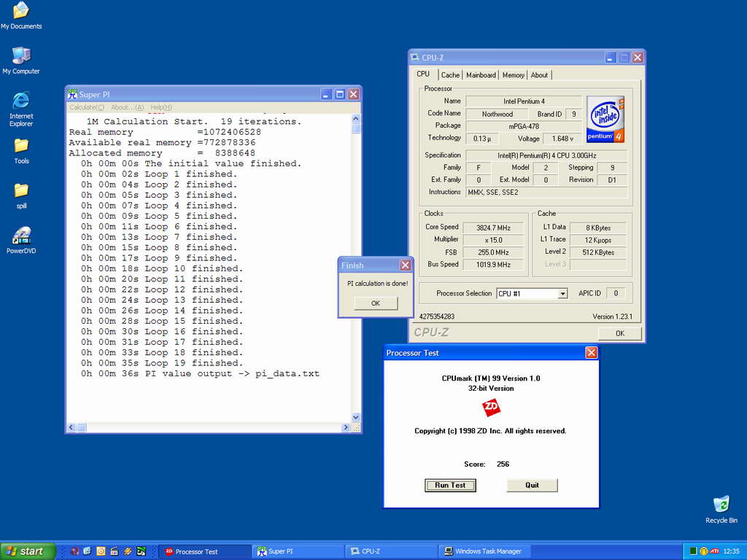The width and height of the screenshot is (747, 560).
Task: Open the Help menu in Super PI
Action: coord(161,107)
